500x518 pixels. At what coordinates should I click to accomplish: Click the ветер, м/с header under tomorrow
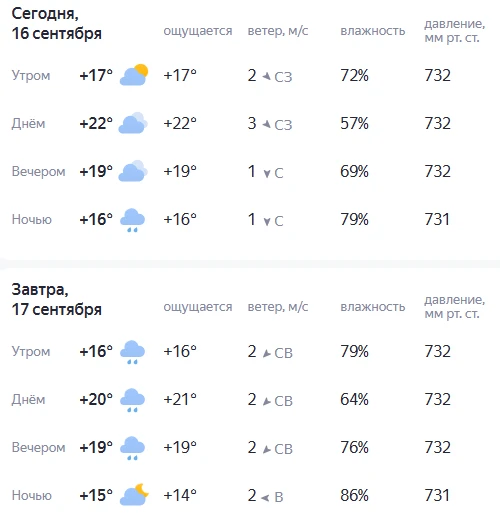pos(278,307)
